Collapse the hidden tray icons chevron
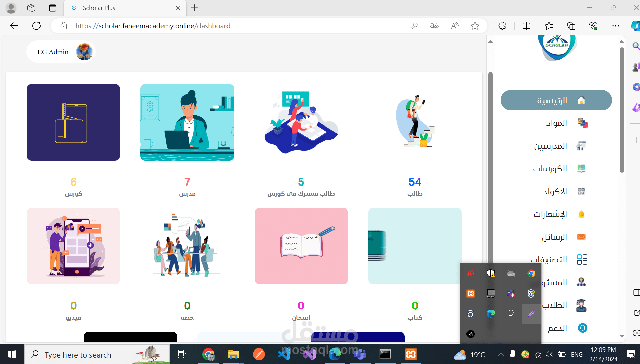The height and width of the screenshot is (364, 640). pos(501,354)
